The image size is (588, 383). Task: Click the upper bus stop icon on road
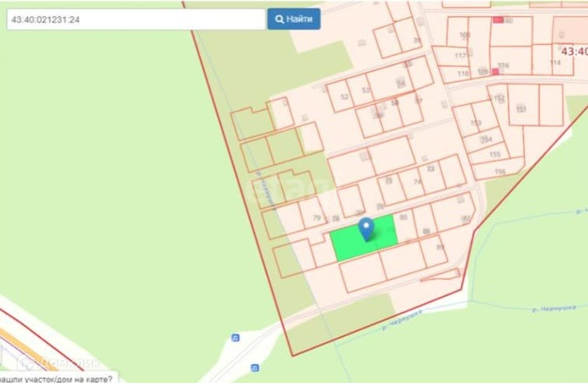click(235, 338)
